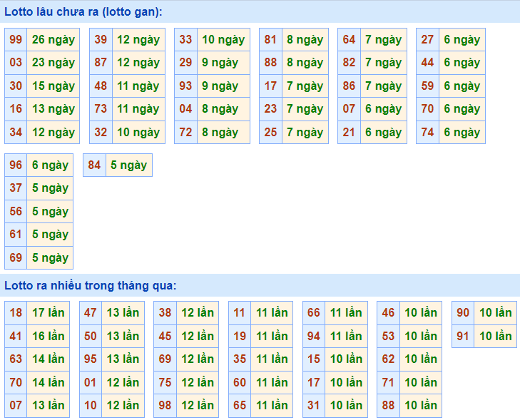Click the '10 lần' value beside 91
The image size is (520, 420).
(x=496, y=336)
